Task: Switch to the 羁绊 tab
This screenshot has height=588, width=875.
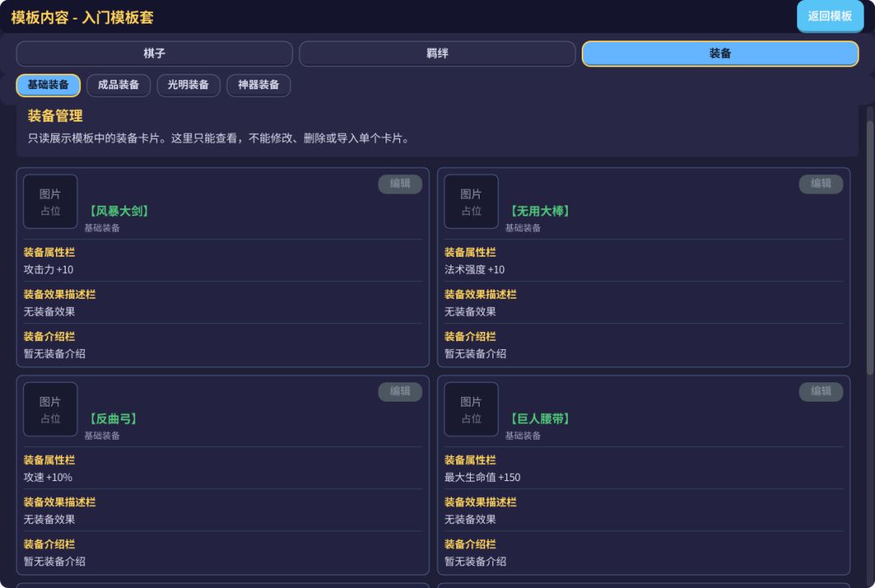Action: pos(437,53)
